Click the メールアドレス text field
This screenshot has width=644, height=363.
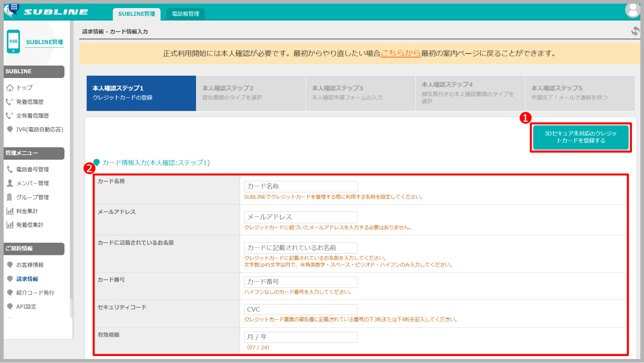[300, 217]
